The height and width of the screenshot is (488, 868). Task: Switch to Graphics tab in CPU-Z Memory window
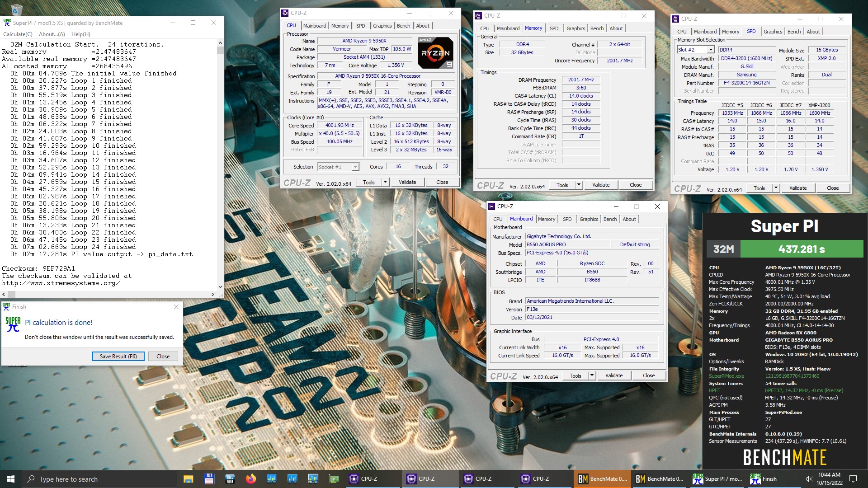[x=576, y=28]
